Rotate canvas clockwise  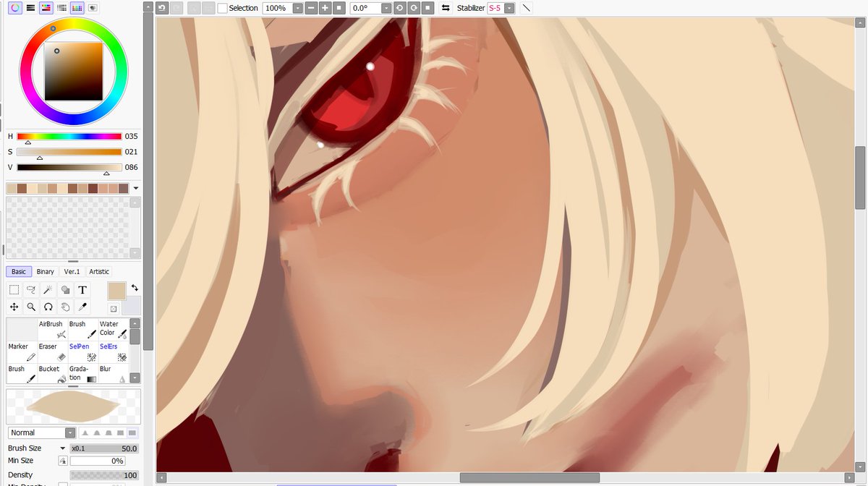414,8
